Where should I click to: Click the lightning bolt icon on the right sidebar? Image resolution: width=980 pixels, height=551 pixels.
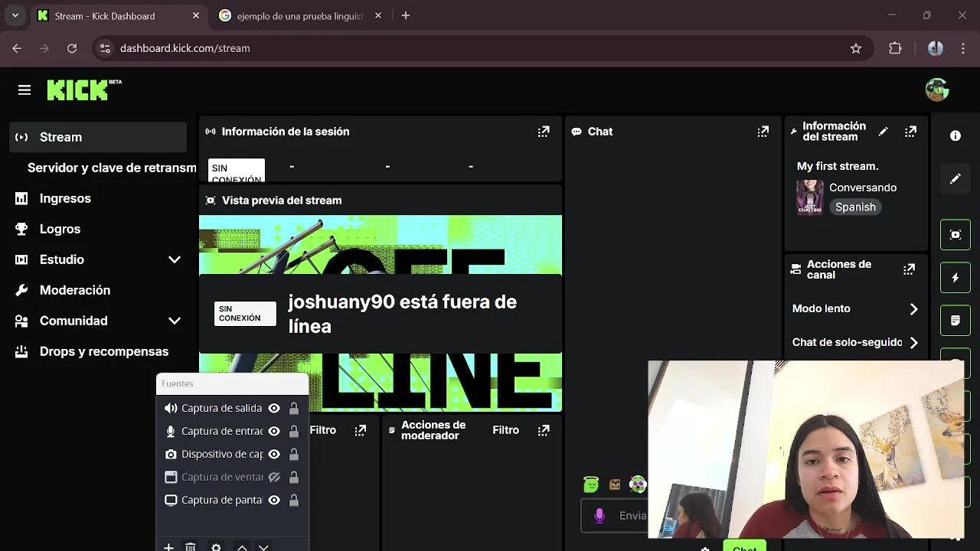[x=955, y=278]
